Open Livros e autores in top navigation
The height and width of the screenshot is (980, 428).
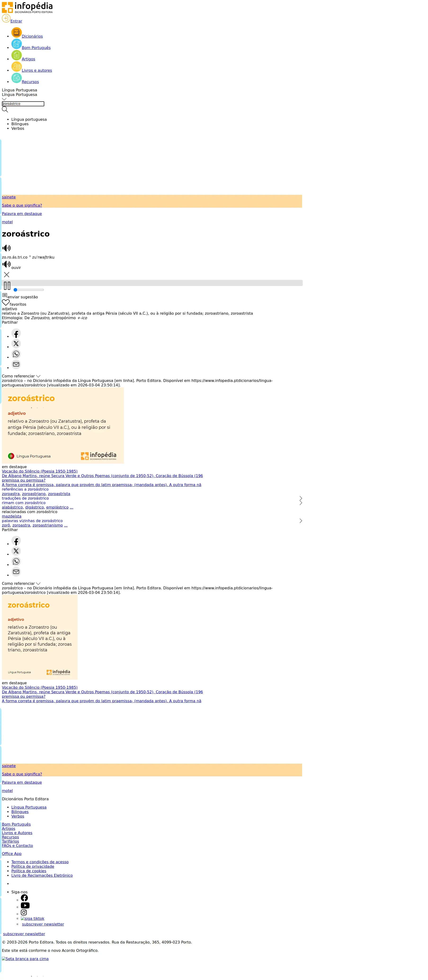coord(37,70)
